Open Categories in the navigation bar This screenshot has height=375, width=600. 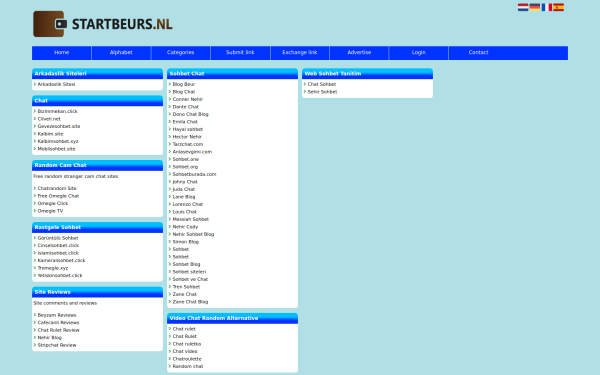(x=181, y=52)
